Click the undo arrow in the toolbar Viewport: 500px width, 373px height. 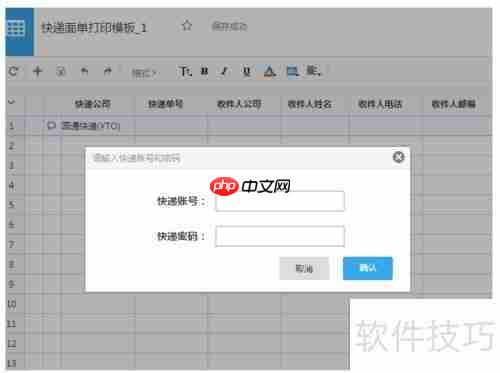(x=85, y=71)
